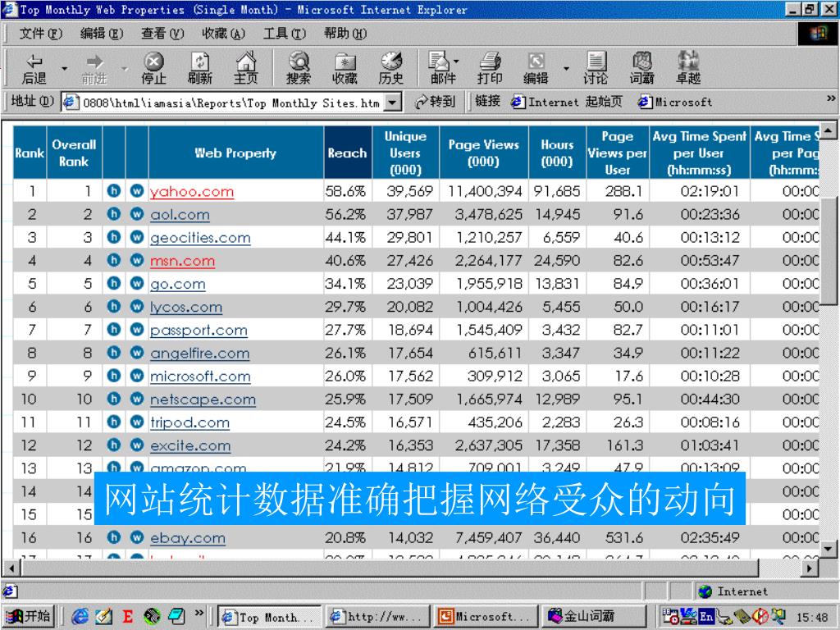
Task: Go to Home page (主页) icon
Action: (x=246, y=69)
